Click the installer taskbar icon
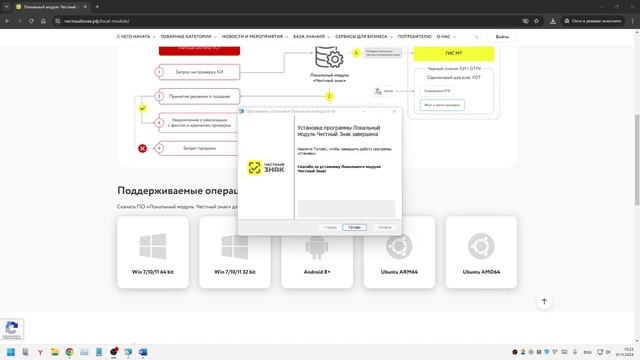This screenshot has width=640, height=360. point(128,352)
